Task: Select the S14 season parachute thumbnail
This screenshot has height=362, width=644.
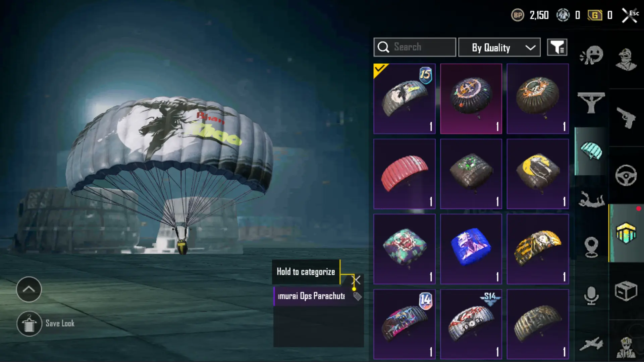Action: [471, 324]
